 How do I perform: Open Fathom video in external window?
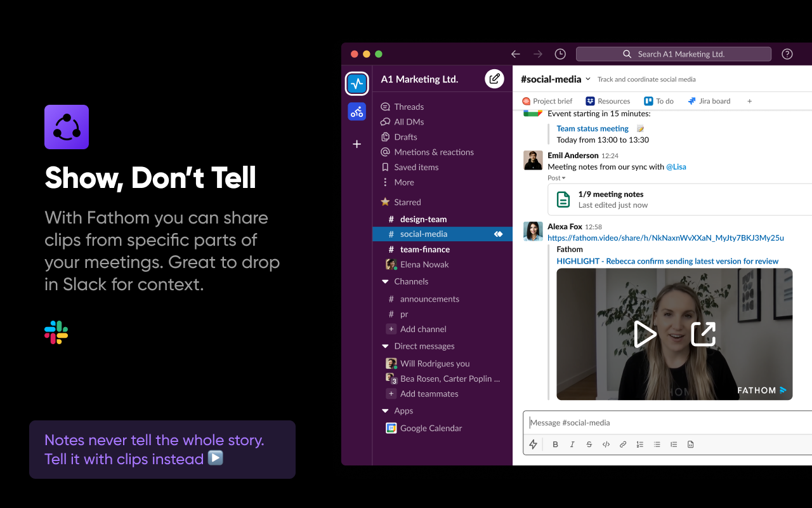tap(703, 334)
